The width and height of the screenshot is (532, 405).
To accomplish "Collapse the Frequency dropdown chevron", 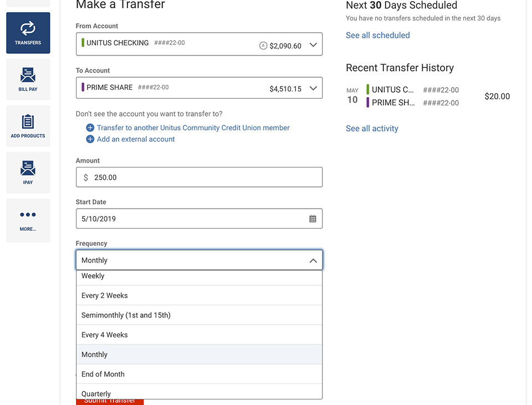I will point(313,261).
